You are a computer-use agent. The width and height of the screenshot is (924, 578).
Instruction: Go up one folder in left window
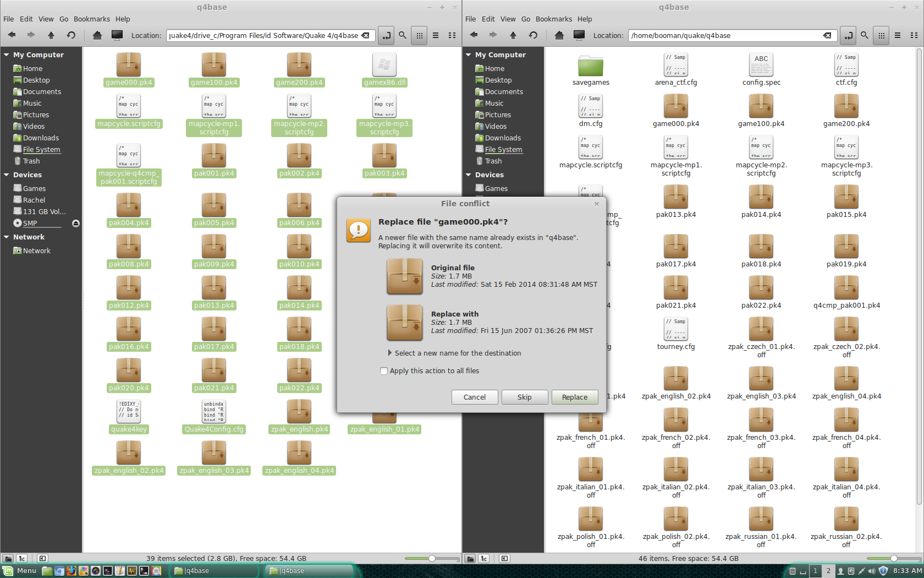(51, 35)
